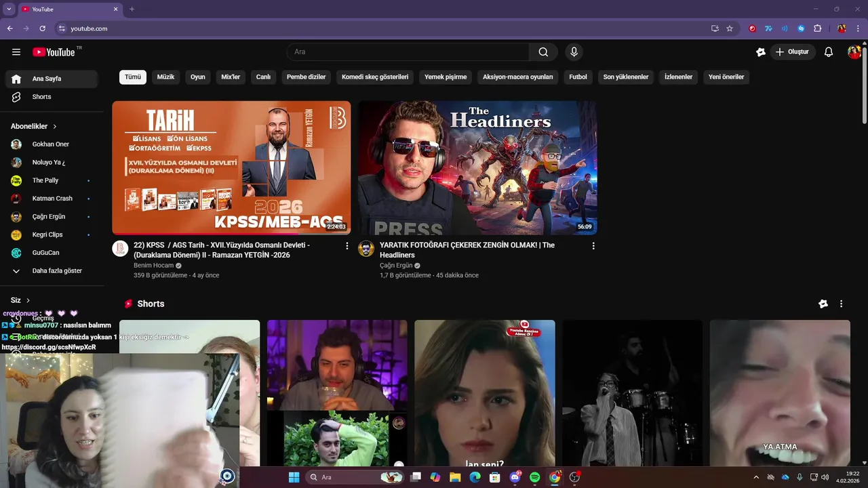
Task: Select the Müzik filter chip
Action: [x=165, y=77]
